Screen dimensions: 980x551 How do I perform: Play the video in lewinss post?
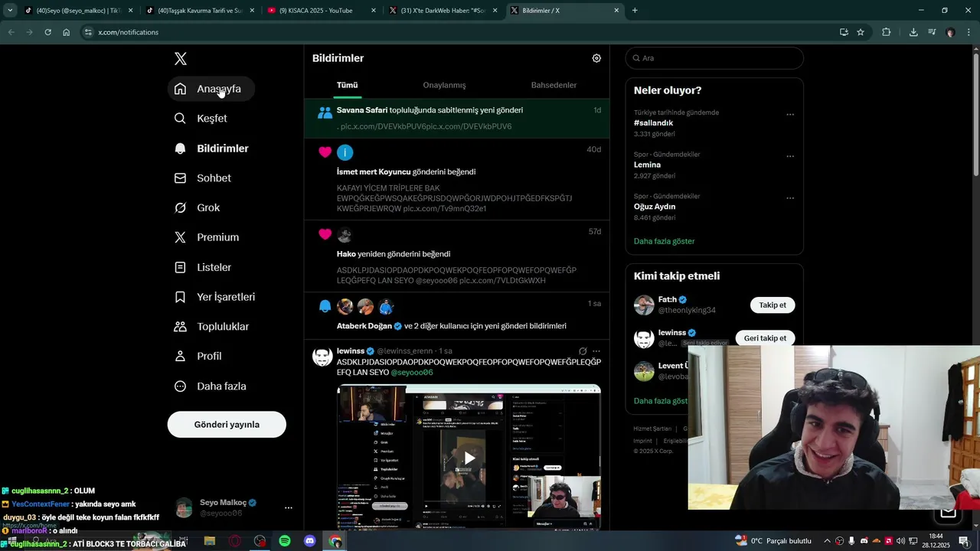(469, 458)
